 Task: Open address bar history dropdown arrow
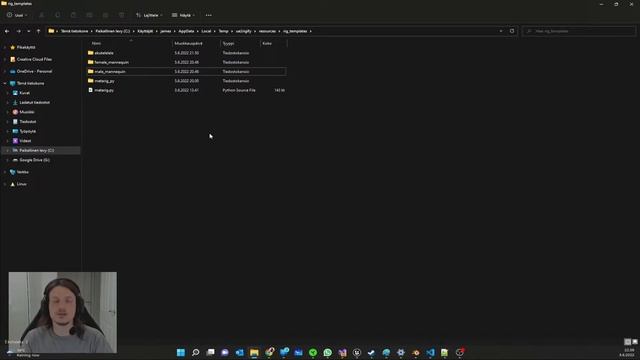tap(501, 31)
